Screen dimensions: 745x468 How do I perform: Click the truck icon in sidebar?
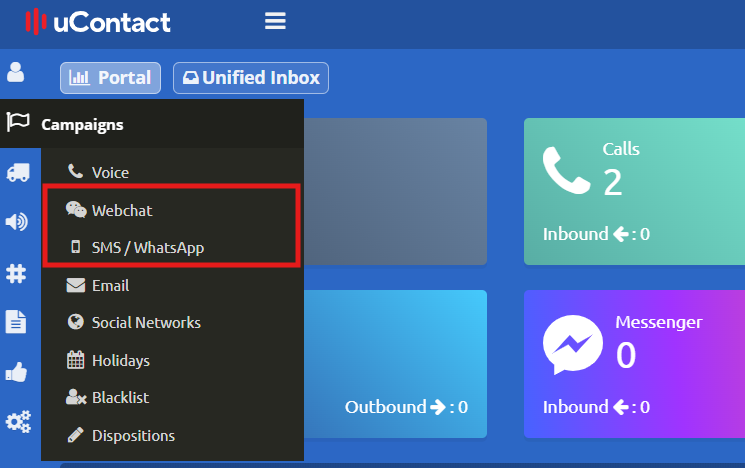(17, 173)
